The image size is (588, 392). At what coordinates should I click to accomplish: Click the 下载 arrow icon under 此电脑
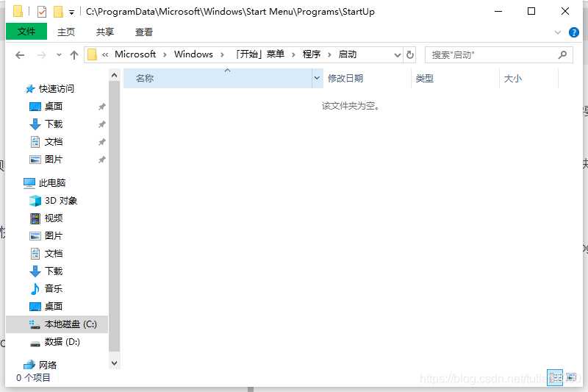tap(35, 271)
